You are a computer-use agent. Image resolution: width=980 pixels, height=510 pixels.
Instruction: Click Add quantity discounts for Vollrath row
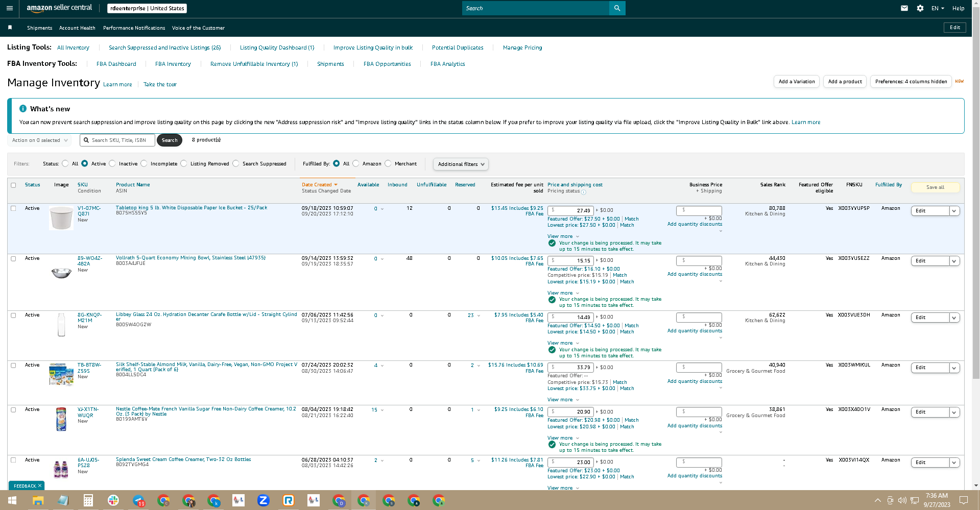click(x=695, y=274)
